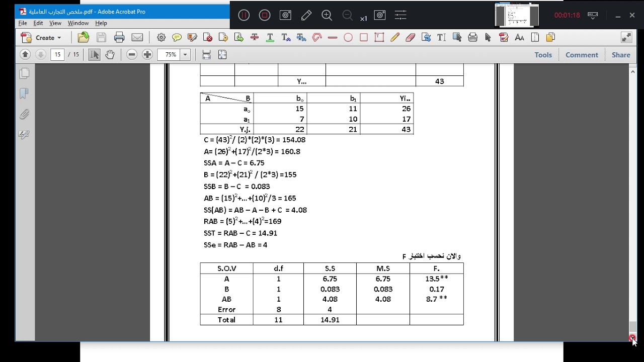The width and height of the screenshot is (644, 362).
Task: Go to previous page arrow
Action: (x=25, y=54)
